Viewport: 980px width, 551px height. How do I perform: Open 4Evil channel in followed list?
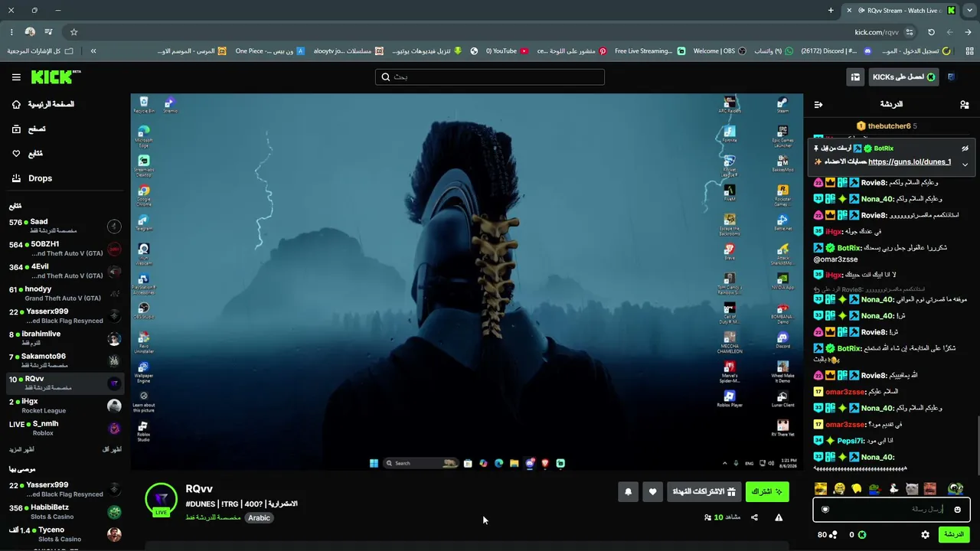point(64,271)
